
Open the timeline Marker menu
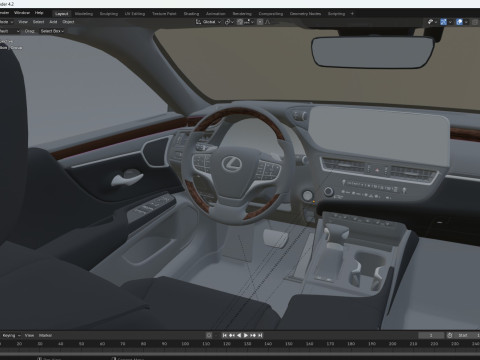(x=45, y=335)
